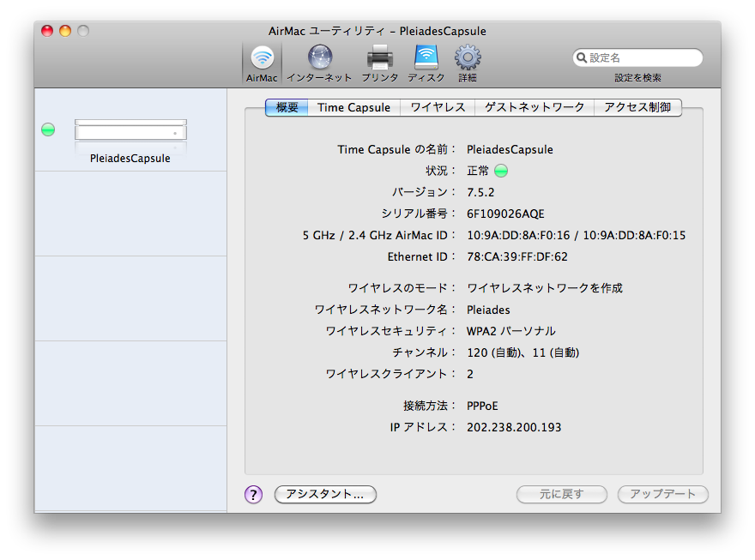Click the security value WPA2 パーソナル

coord(510,331)
